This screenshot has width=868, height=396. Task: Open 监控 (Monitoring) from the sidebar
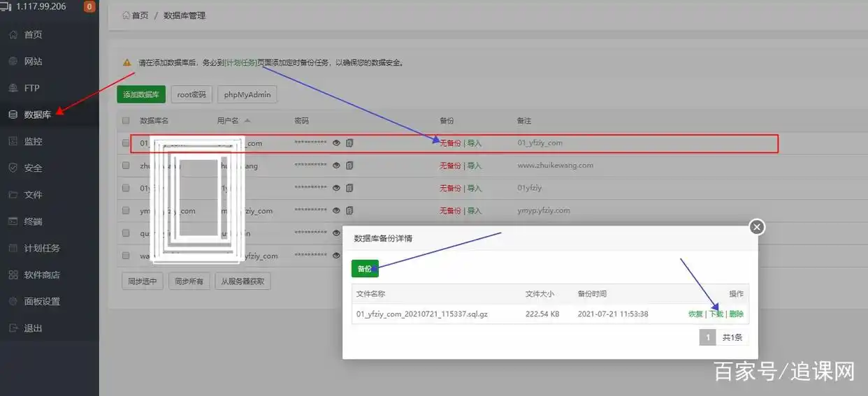coord(13,141)
